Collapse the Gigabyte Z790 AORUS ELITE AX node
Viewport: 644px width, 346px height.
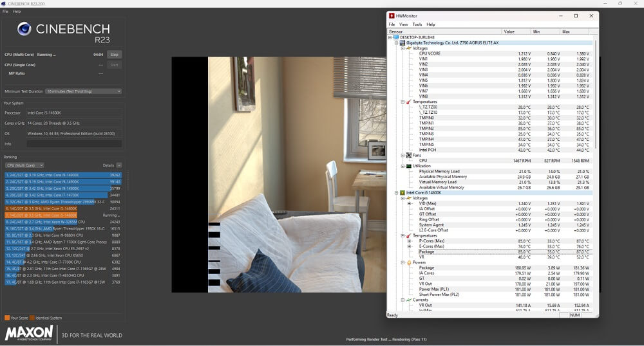point(396,43)
